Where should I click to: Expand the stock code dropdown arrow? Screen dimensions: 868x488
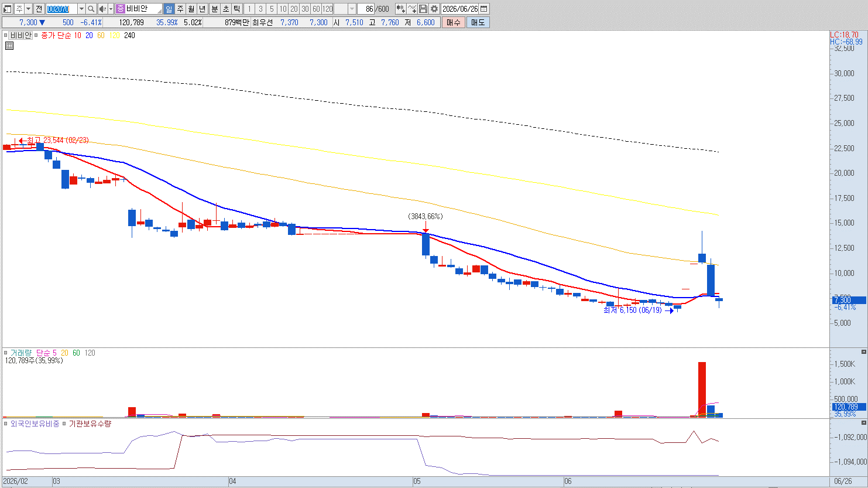coord(81,9)
